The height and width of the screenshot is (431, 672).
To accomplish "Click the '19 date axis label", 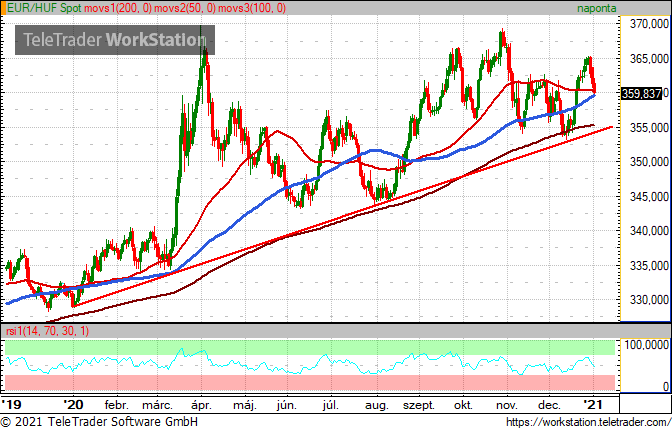I will pyautogui.click(x=11, y=405).
